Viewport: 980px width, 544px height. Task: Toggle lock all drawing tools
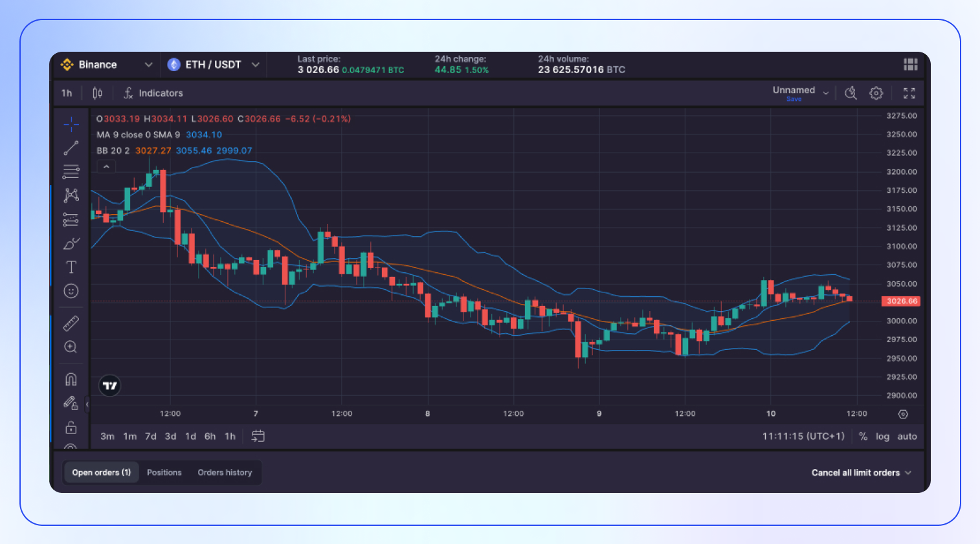[71, 428]
